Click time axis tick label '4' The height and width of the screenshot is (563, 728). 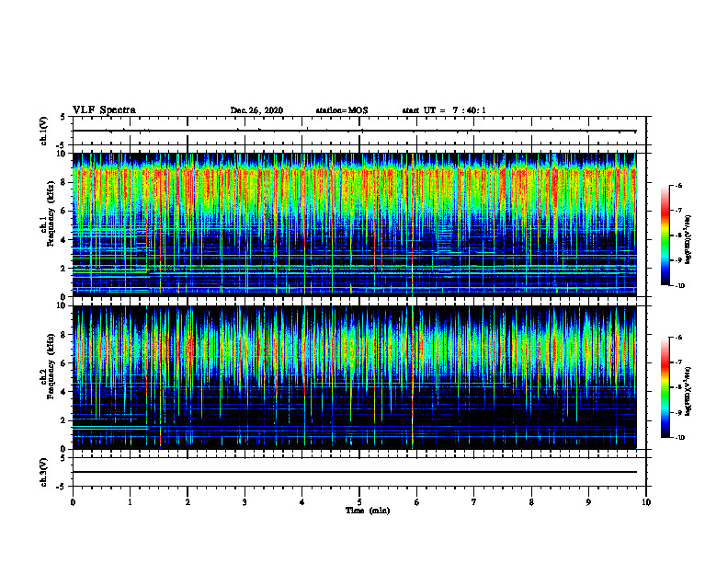(302, 502)
